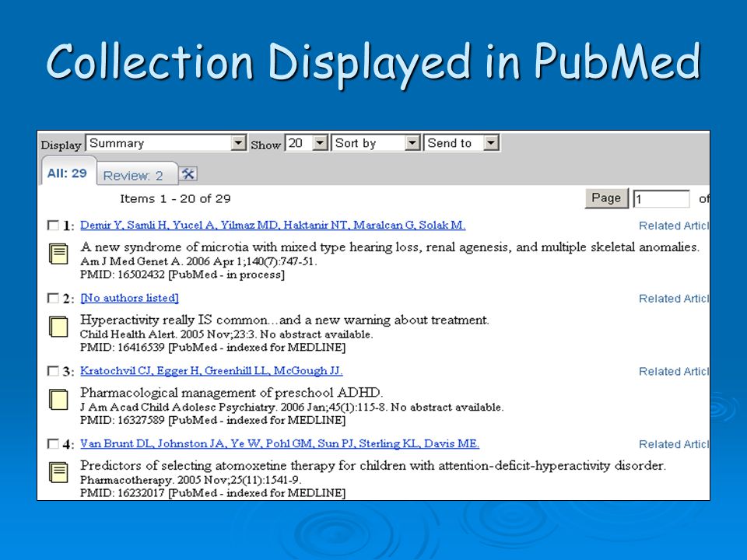Click document icon beside Hyperactivity really IS common
This screenshot has height=560, width=747.
tap(58, 327)
